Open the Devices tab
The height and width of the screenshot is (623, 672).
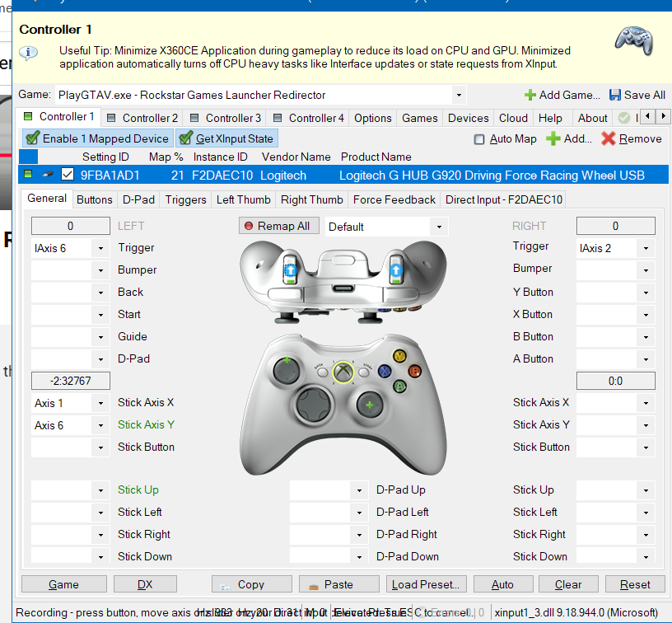pos(469,118)
